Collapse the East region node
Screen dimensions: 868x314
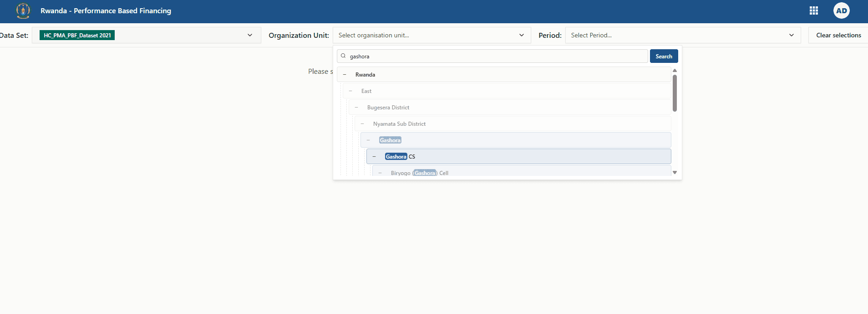pyautogui.click(x=350, y=91)
